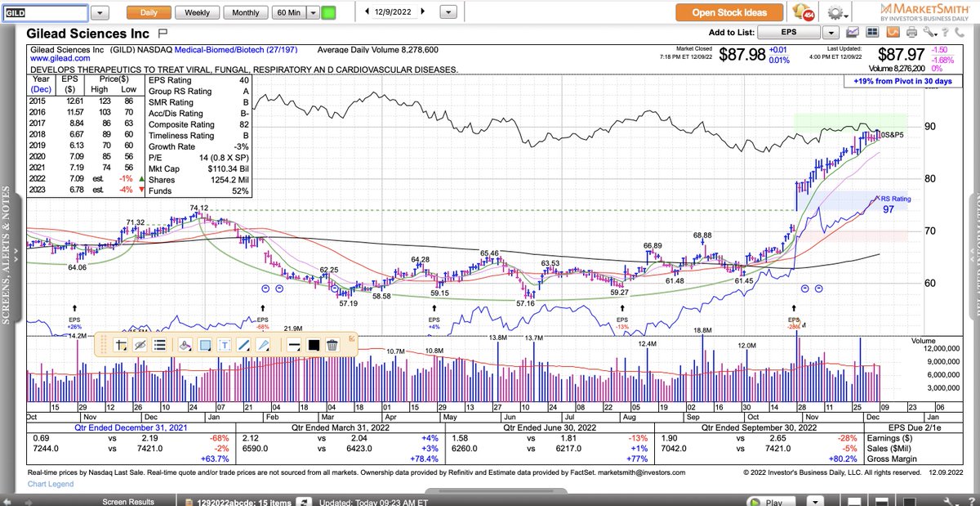Click the flag icon next to Gilead Sciences Inc
This screenshot has height=506, width=980.
click(x=163, y=34)
